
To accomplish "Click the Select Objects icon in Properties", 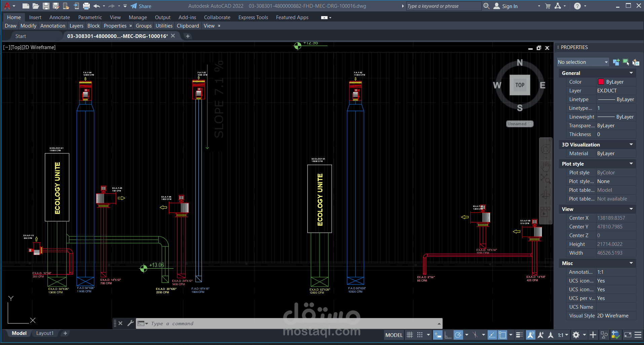I will 626,62.
